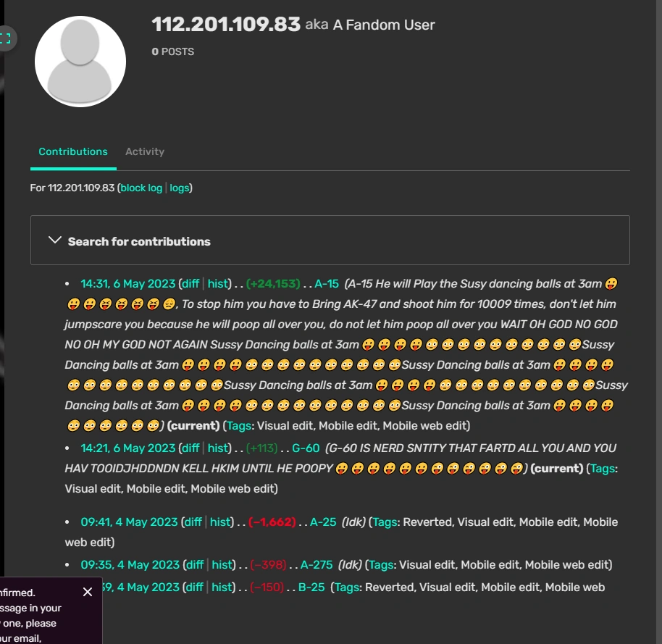
Task: Click the 14:31, 6 May 2023 timestamp
Action: click(x=127, y=284)
